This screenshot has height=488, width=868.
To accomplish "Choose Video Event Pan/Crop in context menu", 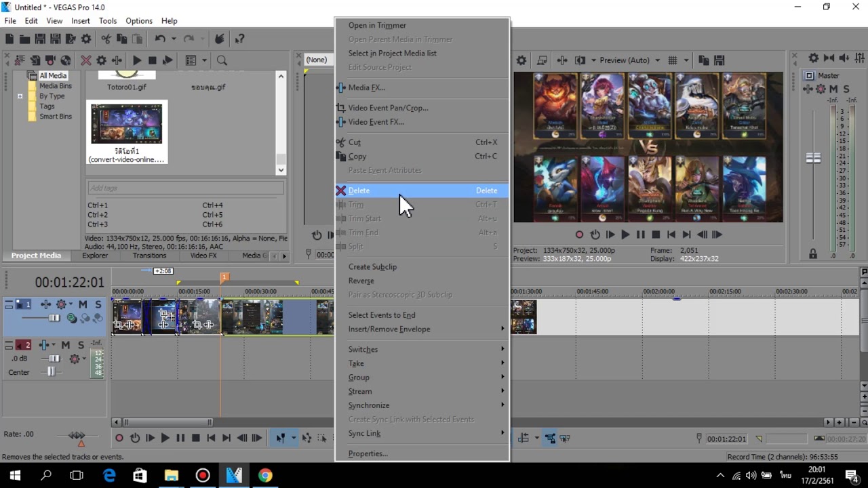I will [422, 108].
